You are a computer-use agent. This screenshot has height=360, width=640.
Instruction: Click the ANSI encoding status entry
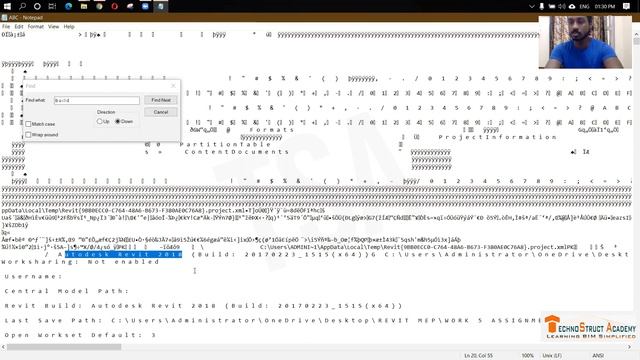point(598,356)
